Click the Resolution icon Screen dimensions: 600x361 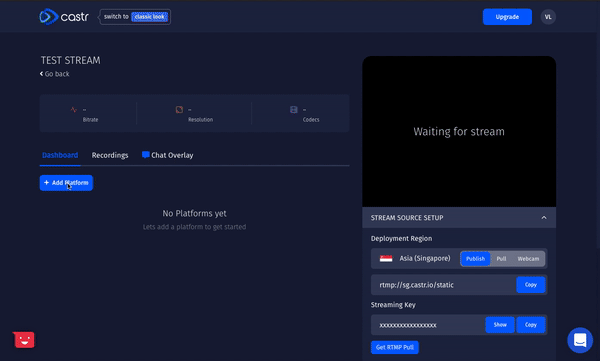point(179,110)
